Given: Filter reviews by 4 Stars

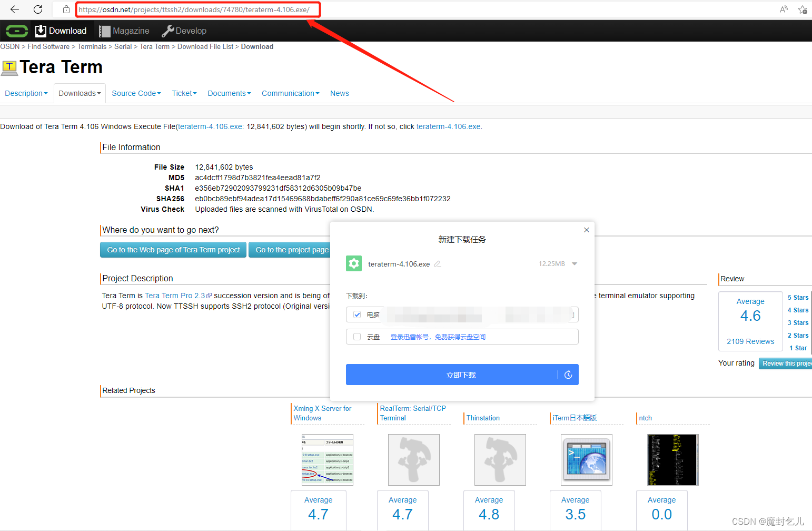Looking at the screenshot, I should click(x=798, y=310).
